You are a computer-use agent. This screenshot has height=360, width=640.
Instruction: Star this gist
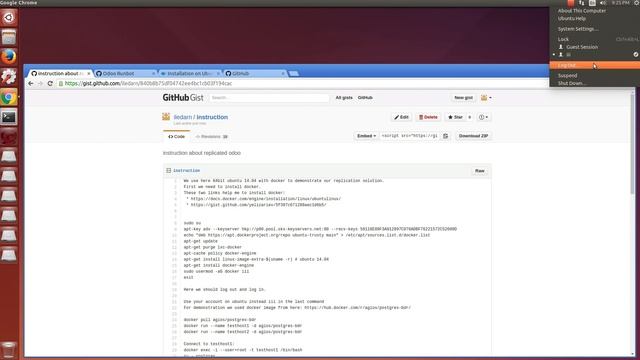(455, 117)
